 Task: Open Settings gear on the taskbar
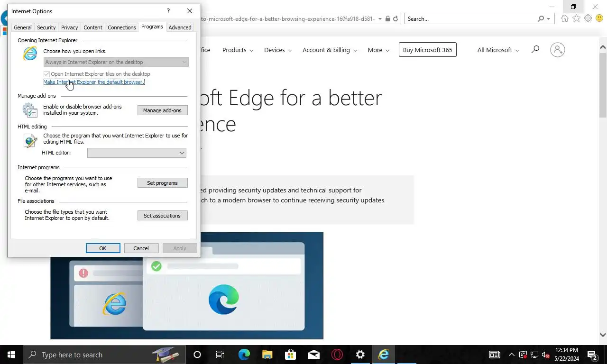coord(360,355)
